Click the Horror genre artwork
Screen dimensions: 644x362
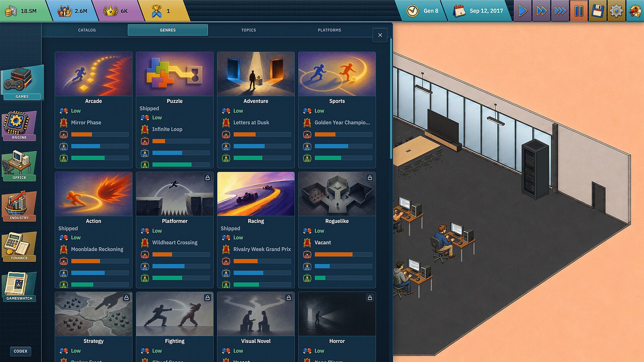[337, 314]
